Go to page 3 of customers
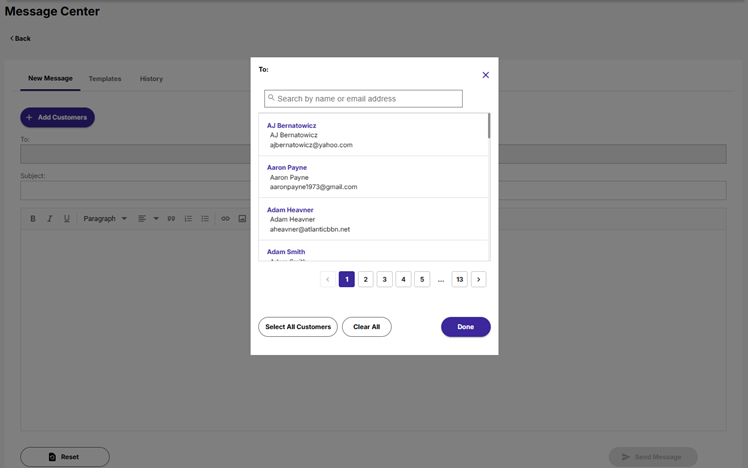 coord(384,280)
